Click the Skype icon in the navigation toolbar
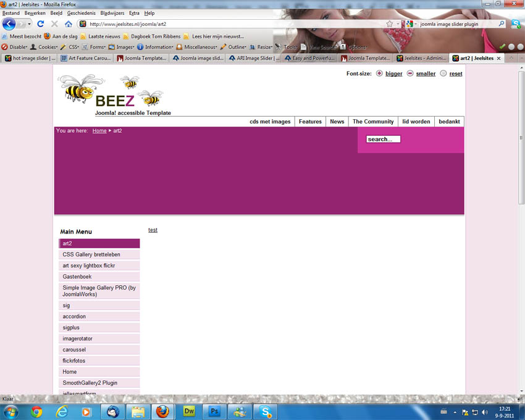This screenshot has width=525, height=420. pyautogui.click(x=516, y=24)
